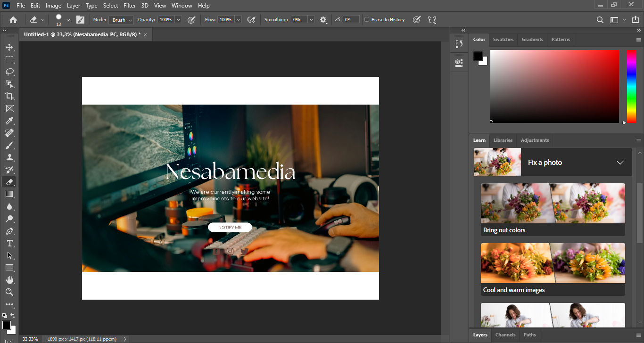Screen dimensions: 644x343
Task: Expand the Opacity slider dropdown arrow
Action: pyautogui.click(x=178, y=20)
